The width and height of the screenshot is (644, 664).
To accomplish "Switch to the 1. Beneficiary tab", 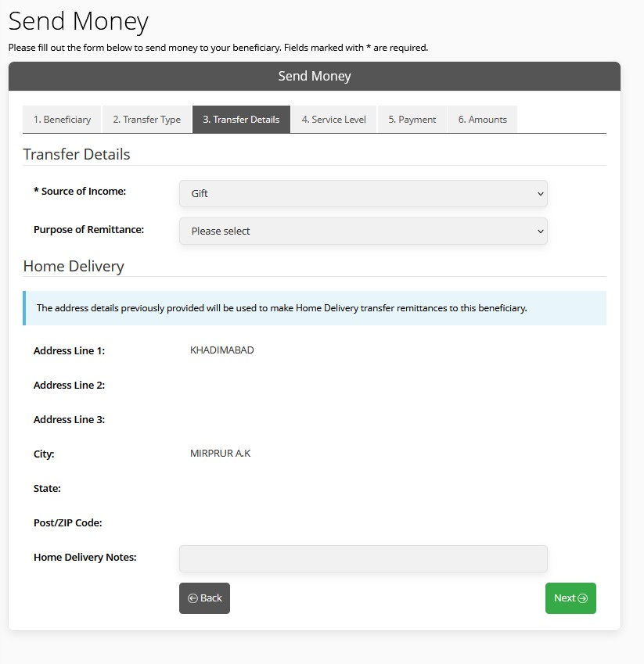I will (62, 120).
